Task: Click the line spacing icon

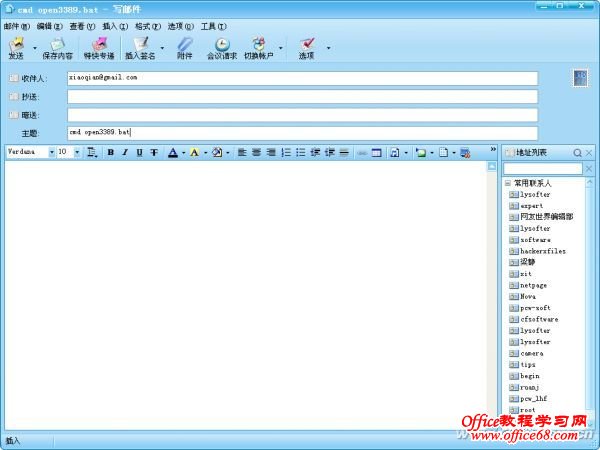Action: (92, 152)
